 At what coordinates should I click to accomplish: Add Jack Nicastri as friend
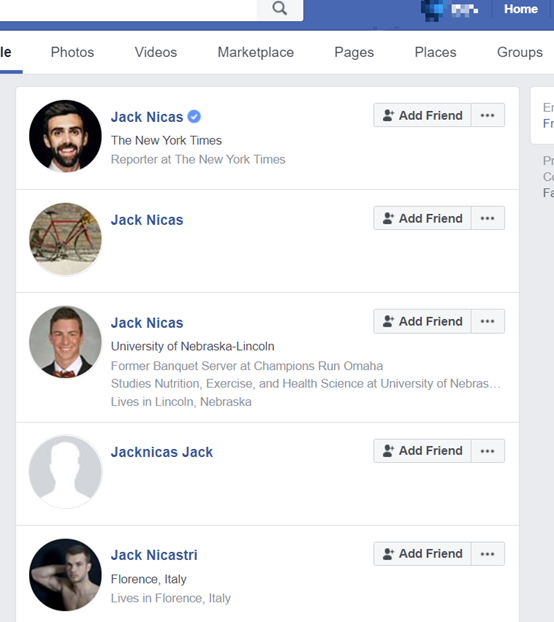click(422, 554)
